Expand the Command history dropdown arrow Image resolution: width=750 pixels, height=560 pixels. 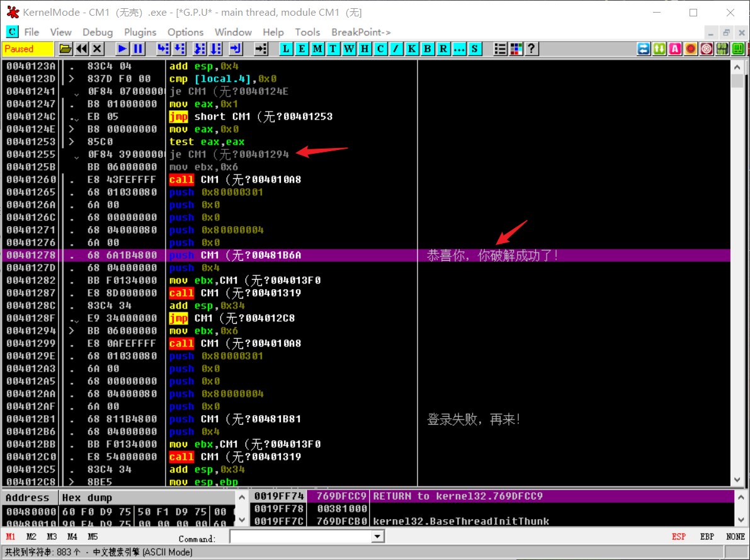378,537
